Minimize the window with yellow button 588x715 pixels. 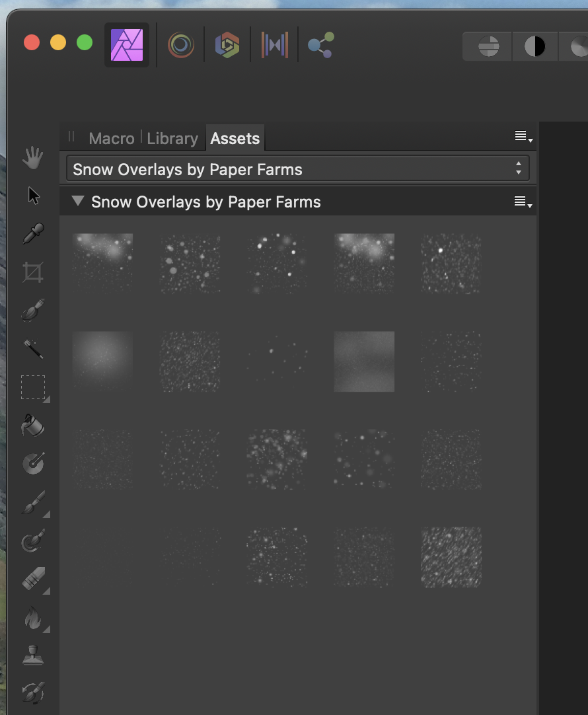point(58,42)
